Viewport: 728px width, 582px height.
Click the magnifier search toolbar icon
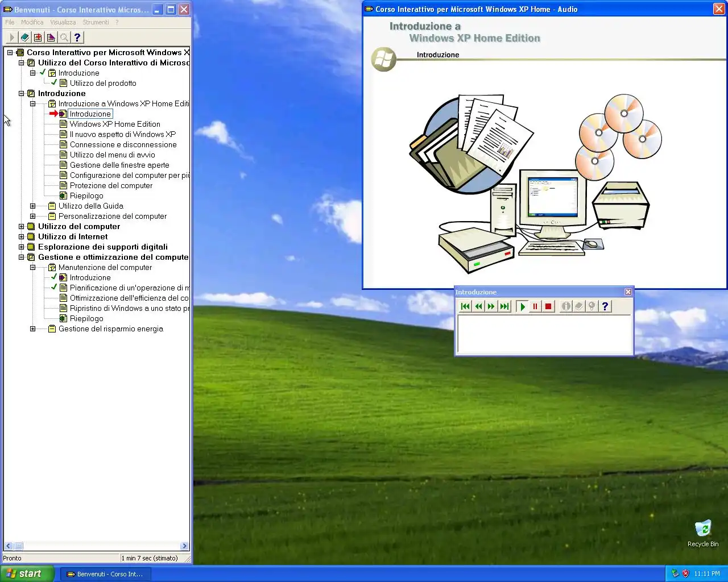click(x=64, y=38)
